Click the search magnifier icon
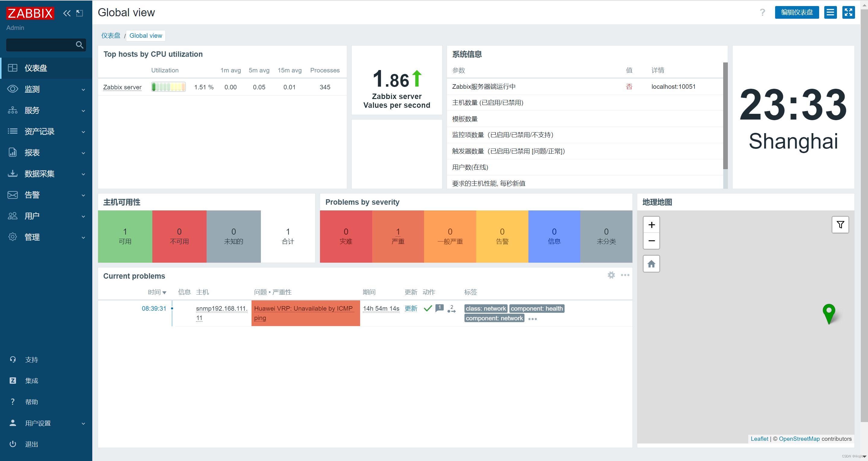Screen dimensions: 868x461 point(80,45)
